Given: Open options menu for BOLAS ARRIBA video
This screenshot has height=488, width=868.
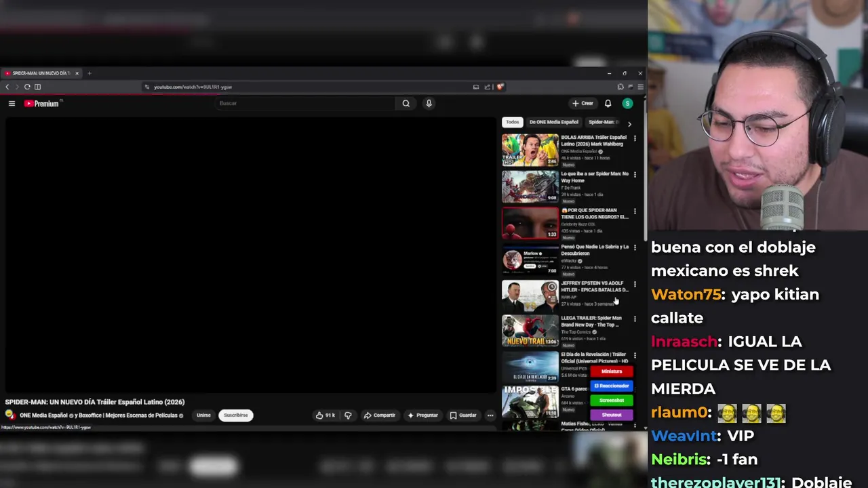Looking at the screenshot, I should tap(635, 138).
